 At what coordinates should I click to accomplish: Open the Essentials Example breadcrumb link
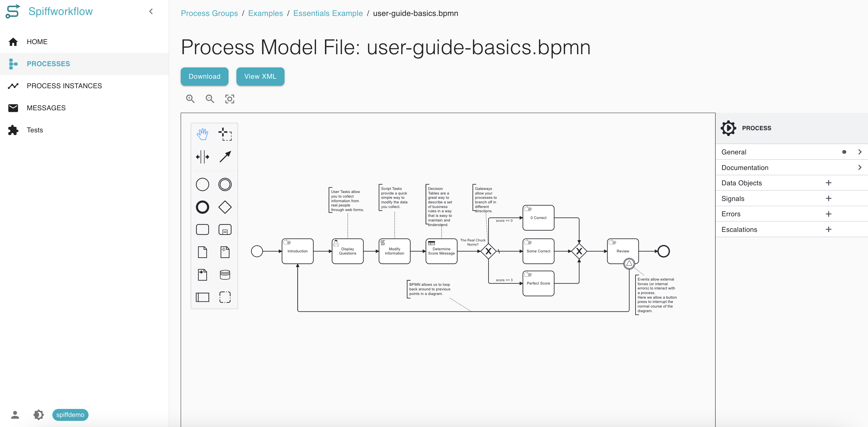pyautogui.click(x=327, y=13)
